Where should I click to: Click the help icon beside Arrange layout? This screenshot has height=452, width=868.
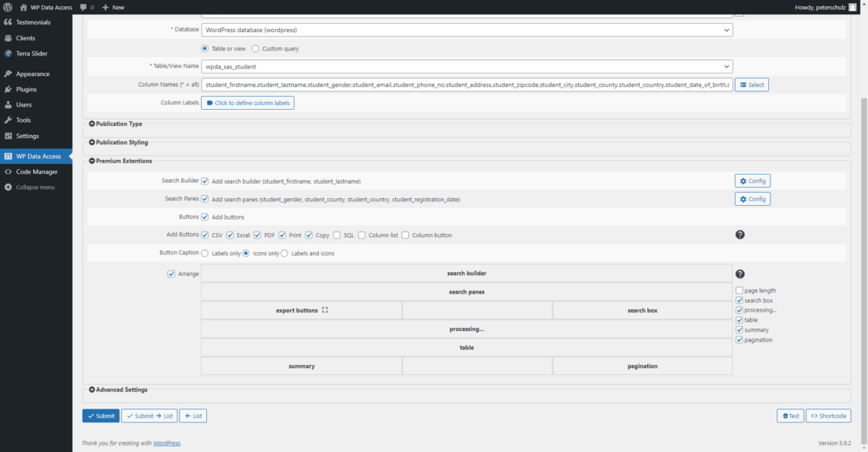point(739,274)
